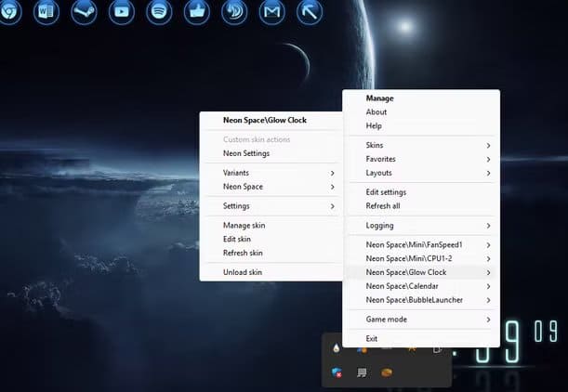Click the YouTube bubble icon
The height and width of the screenshot is (392, 568).
(x=120, y=12)
